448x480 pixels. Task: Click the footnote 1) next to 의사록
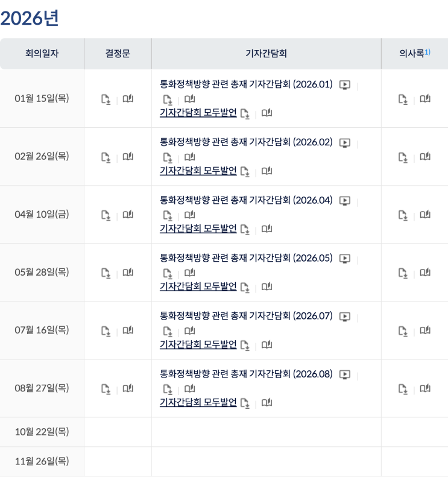[x=427, y=52]
